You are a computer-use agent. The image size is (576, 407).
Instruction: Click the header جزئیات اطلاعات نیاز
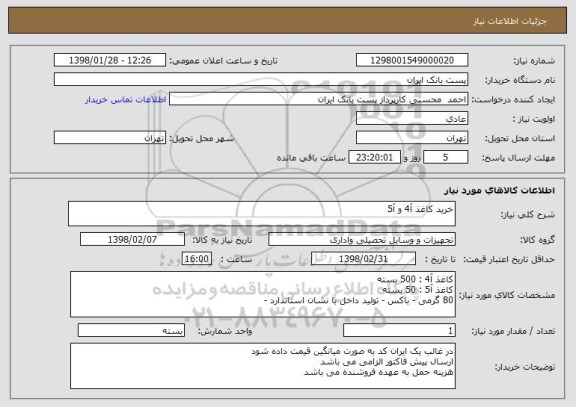coord(510,21)
